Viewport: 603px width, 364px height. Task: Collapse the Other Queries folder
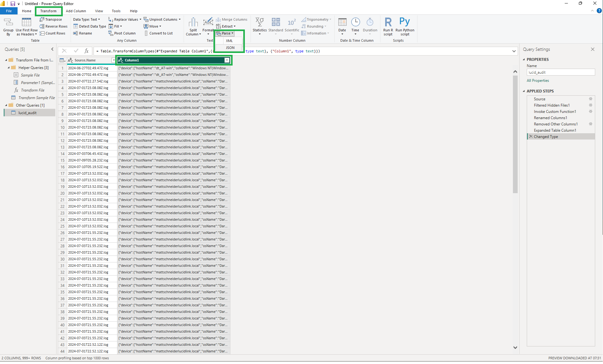[6, 105]
